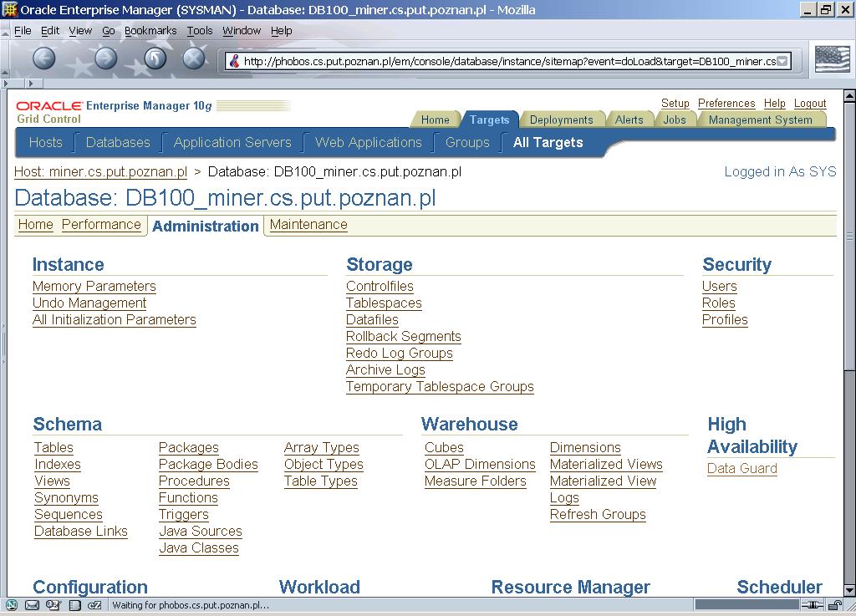Open the Object Types link
The height and width of the screenshot is (616, 856).
tap(324, 465)
